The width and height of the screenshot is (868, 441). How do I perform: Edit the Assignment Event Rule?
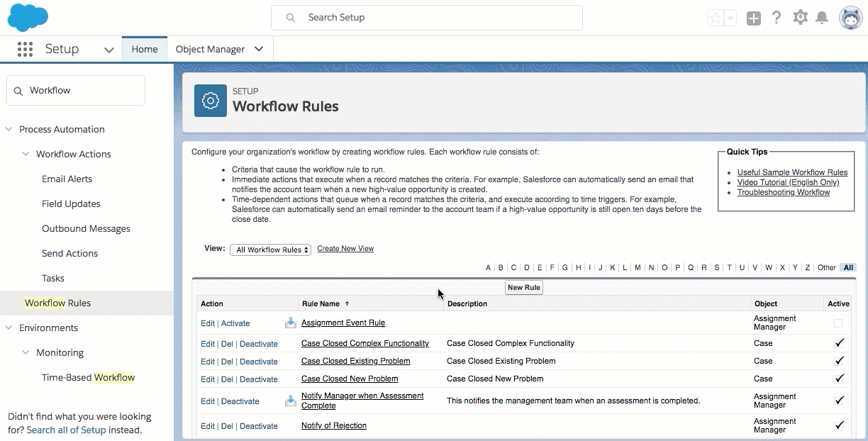tap(207, 323)
